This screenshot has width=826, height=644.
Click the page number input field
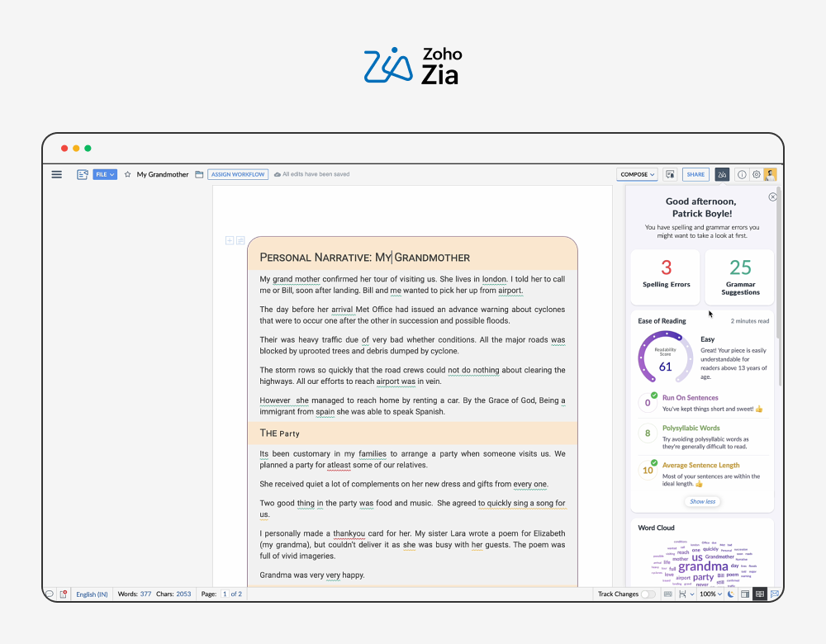223,594
